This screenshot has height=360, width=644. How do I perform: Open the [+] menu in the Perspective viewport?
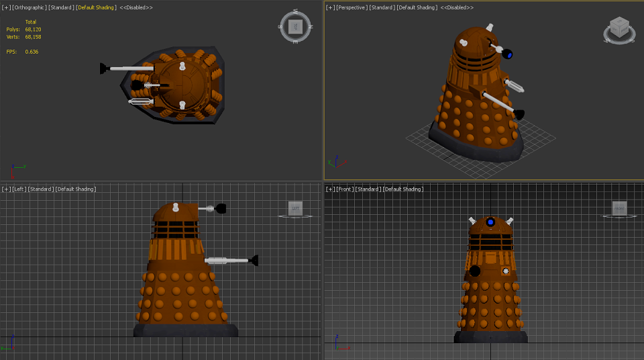click(330, 7)
